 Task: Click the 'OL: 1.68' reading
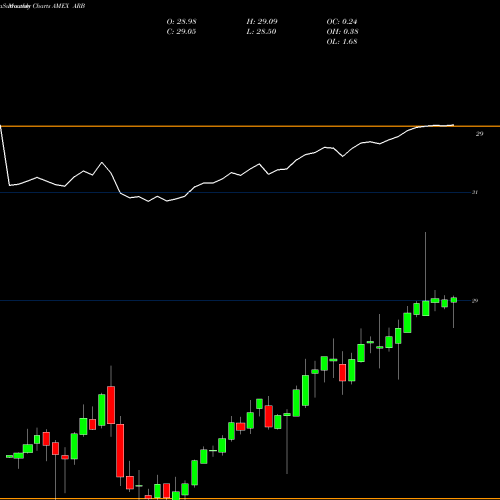coord(342,41)
